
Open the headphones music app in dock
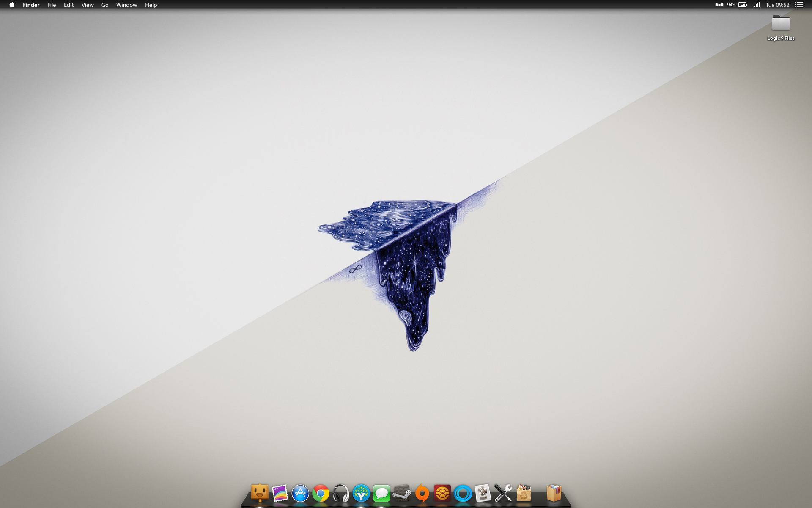[x=341, y=493]
